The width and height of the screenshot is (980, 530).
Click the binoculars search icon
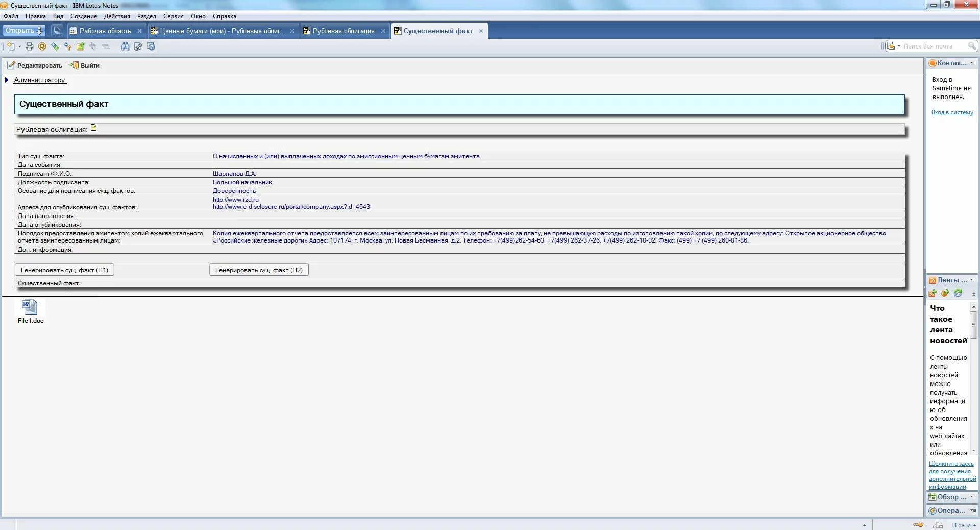[x=125, y=46]
